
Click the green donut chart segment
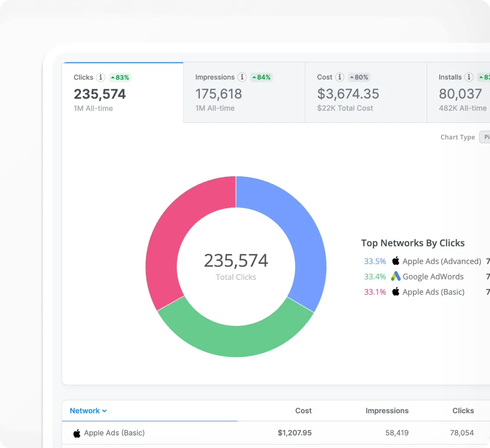pyautogui.click(x=236, y=341)
